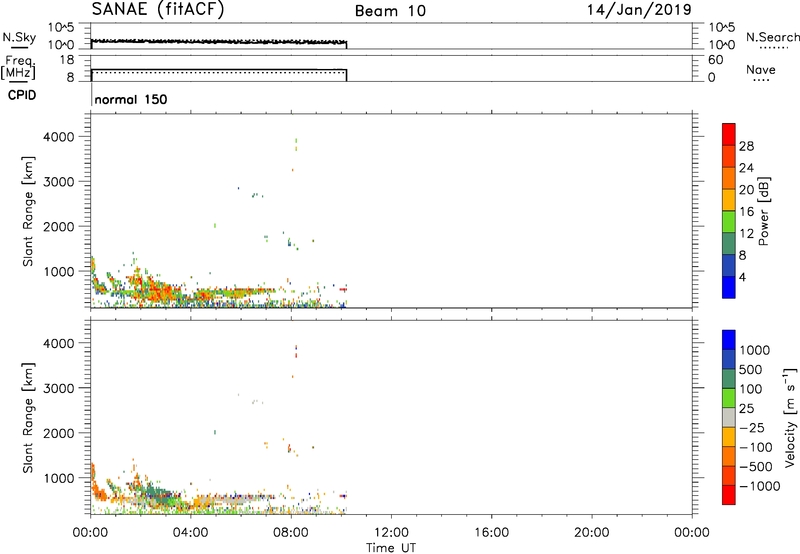Click the '20:00' time tick label
This screenshot has height=554, width=800.
[592, 533]
